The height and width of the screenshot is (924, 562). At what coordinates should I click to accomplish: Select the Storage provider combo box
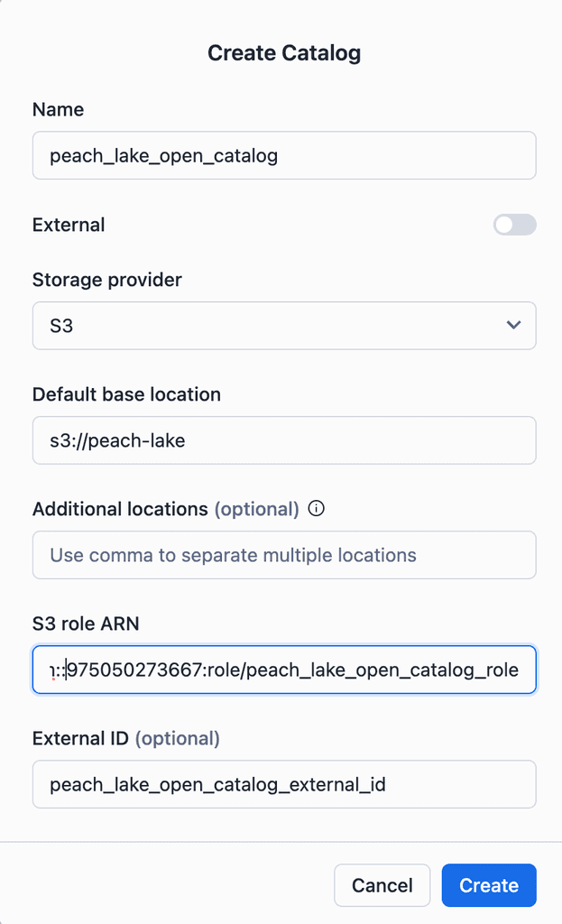click(284, 325)
